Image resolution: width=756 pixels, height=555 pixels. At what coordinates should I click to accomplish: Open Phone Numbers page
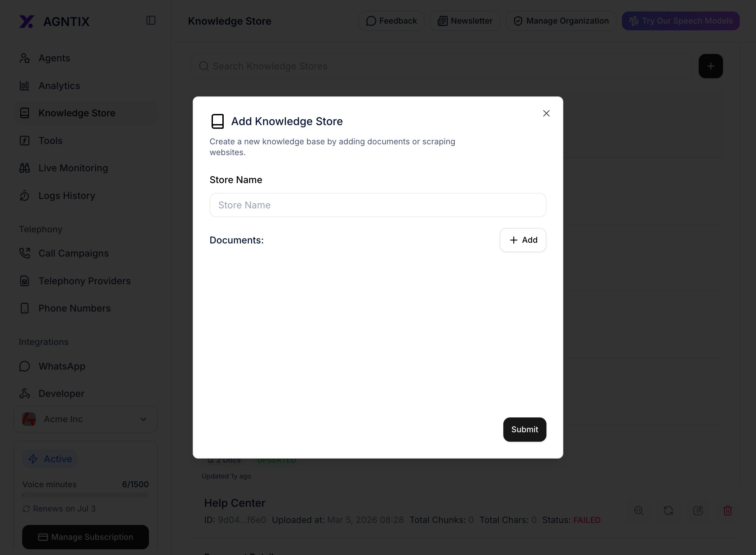[85, 308]
